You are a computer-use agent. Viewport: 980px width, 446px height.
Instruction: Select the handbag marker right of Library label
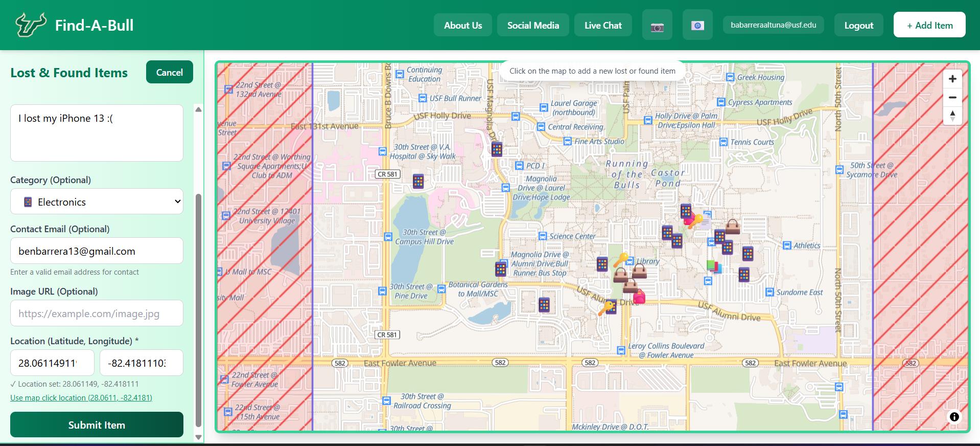tap(640, 271)
